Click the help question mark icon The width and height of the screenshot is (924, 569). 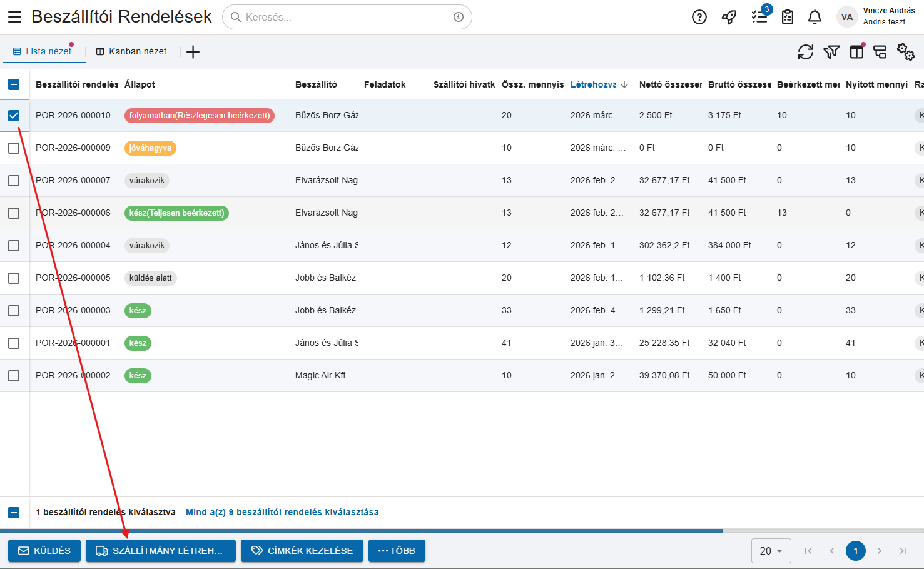click(699, 17)
